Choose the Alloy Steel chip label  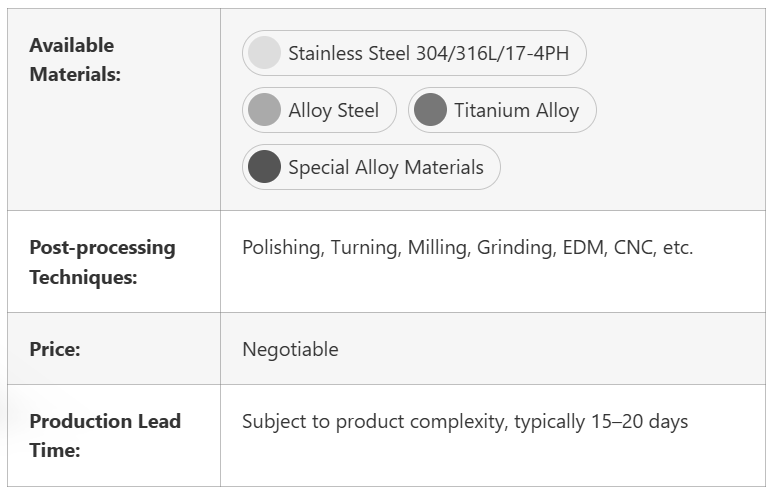tap(333, 110)
